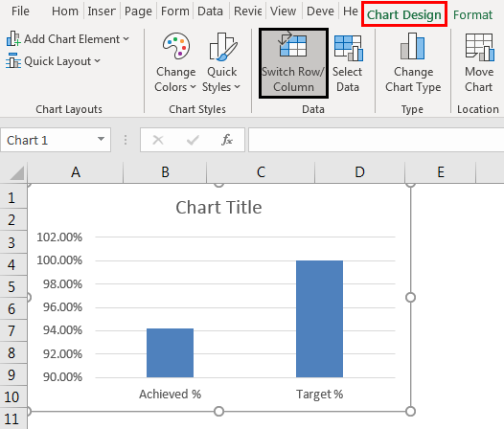The image size is (504, 429).
Task: Click the Target % axis label
Action: pyautogui.click(x=319, y=394)
